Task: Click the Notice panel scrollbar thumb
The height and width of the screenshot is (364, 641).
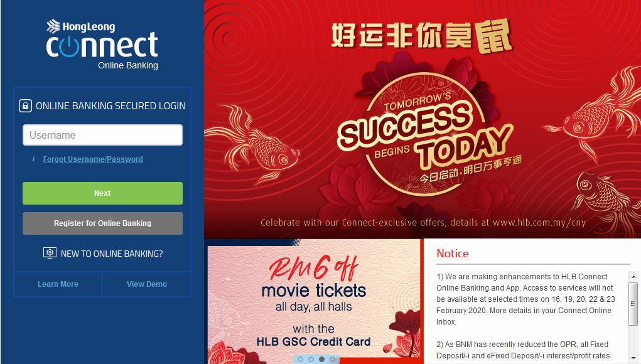Action: [633, 304]
